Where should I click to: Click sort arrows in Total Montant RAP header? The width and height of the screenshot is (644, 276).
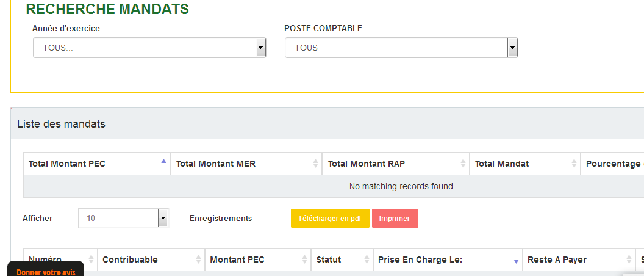[462, 164]
